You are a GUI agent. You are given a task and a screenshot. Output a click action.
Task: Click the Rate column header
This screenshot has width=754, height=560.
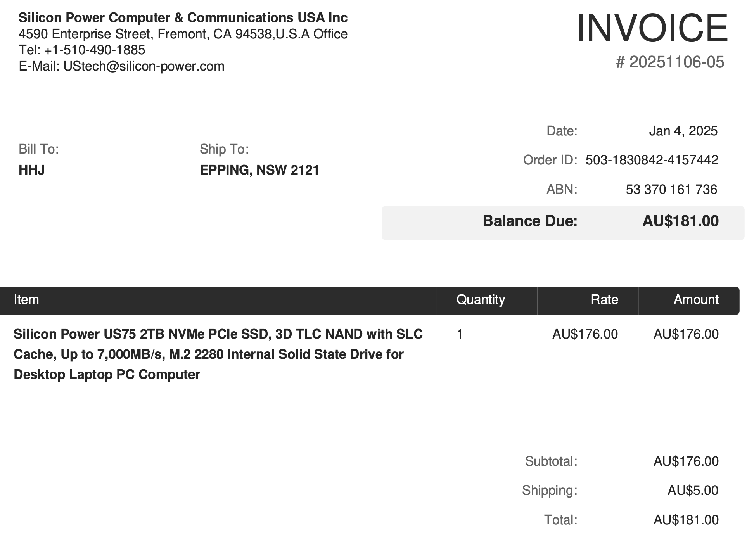[x=604, y=300]
